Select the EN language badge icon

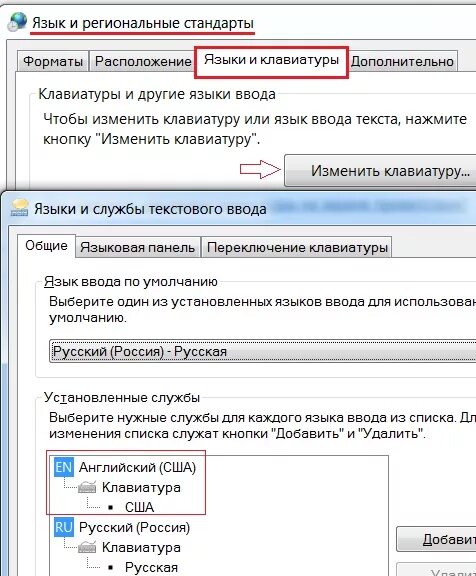click(x=64, y=467)
